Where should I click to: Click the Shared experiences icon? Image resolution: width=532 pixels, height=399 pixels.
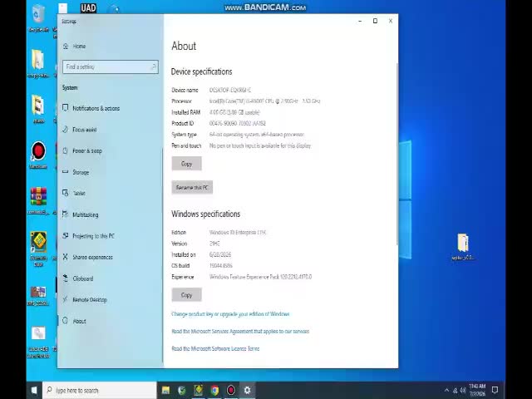(66, 257)
